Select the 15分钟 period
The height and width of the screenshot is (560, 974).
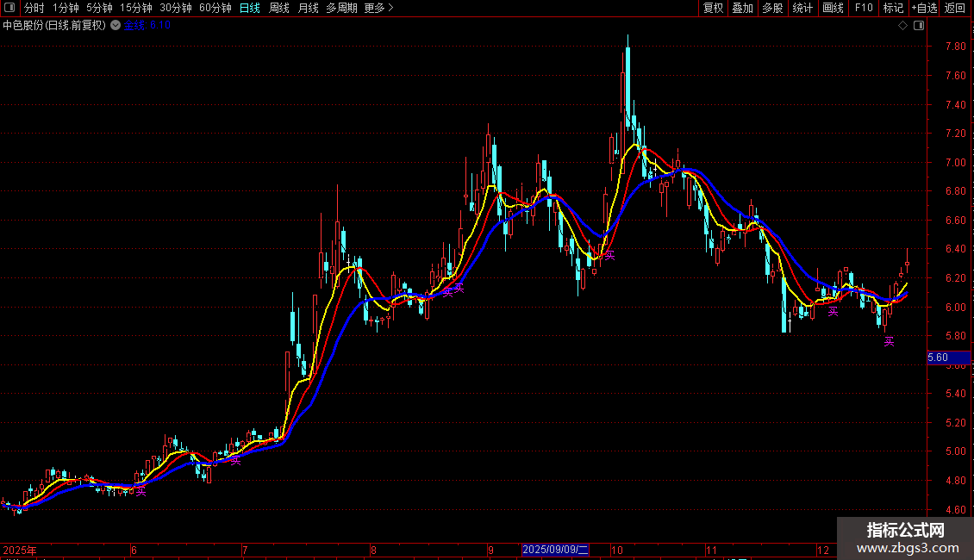135,8
